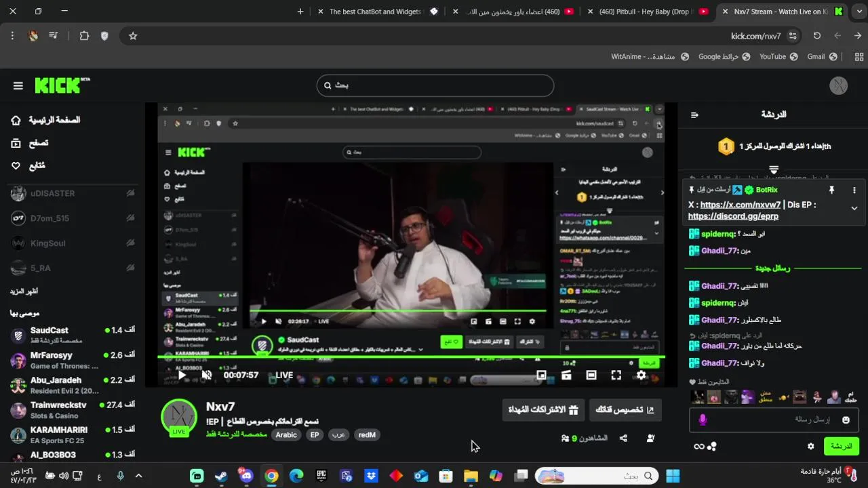Click the green send chat button
This screenshot has width=868, height=488.
841,446
